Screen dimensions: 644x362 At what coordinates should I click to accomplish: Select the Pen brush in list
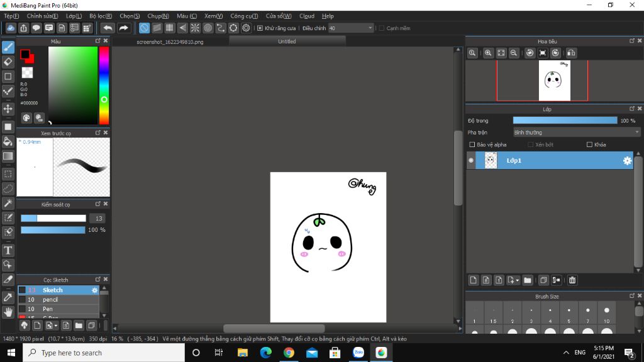point(58,309)
